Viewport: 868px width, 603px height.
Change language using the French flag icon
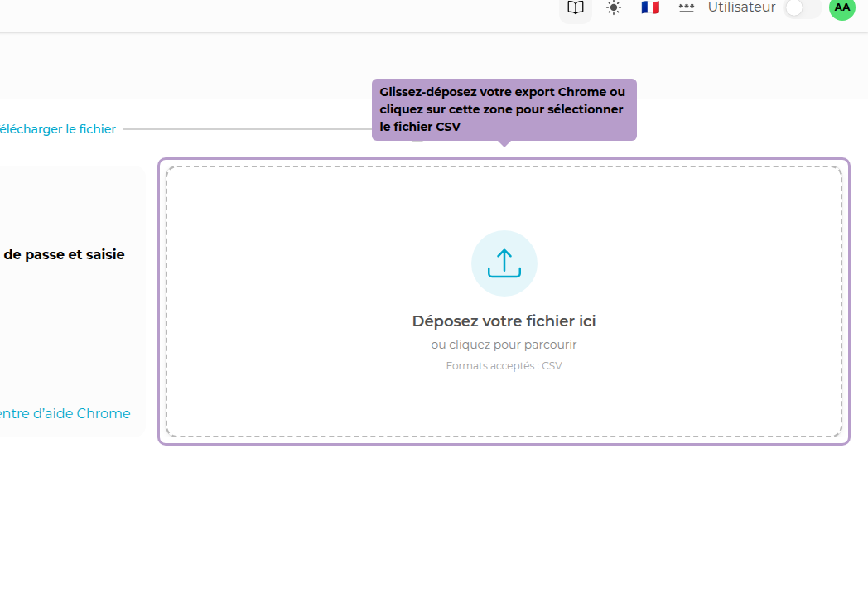point(649,7)
